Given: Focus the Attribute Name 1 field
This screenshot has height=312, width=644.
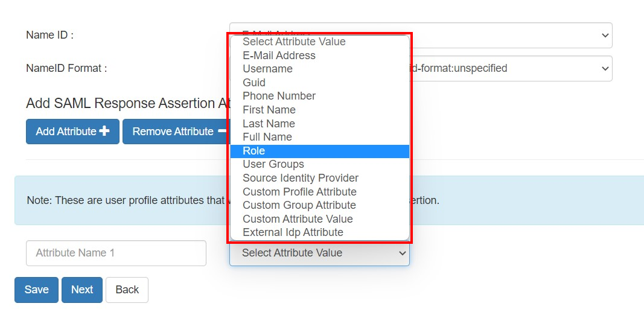Looking at the screenshot, I should tap(116, 253).
